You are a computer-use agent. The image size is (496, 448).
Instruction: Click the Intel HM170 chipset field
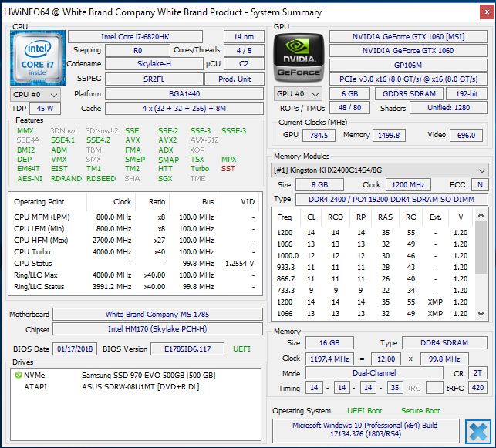(157, 329)
